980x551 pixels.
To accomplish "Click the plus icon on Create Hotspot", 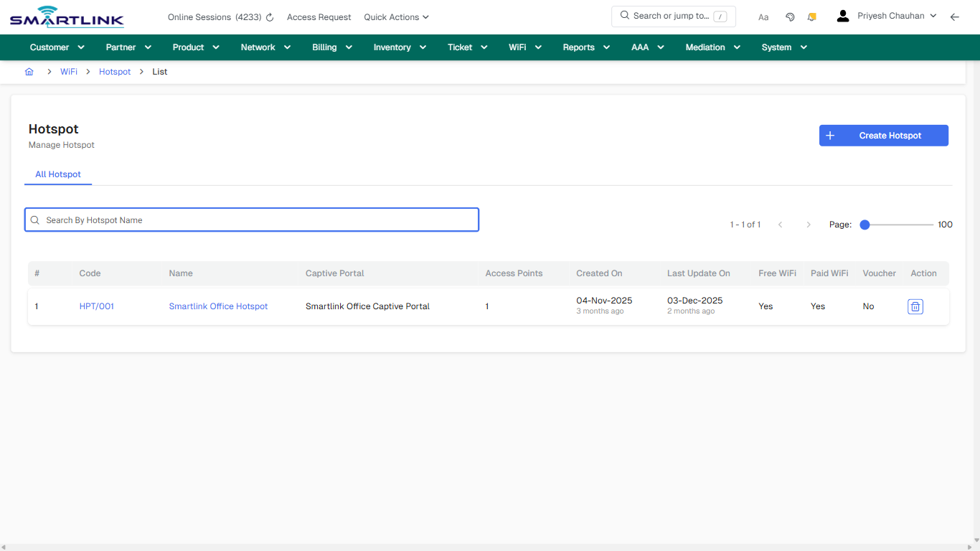I will pyautogui.click(x=831, y=135).
